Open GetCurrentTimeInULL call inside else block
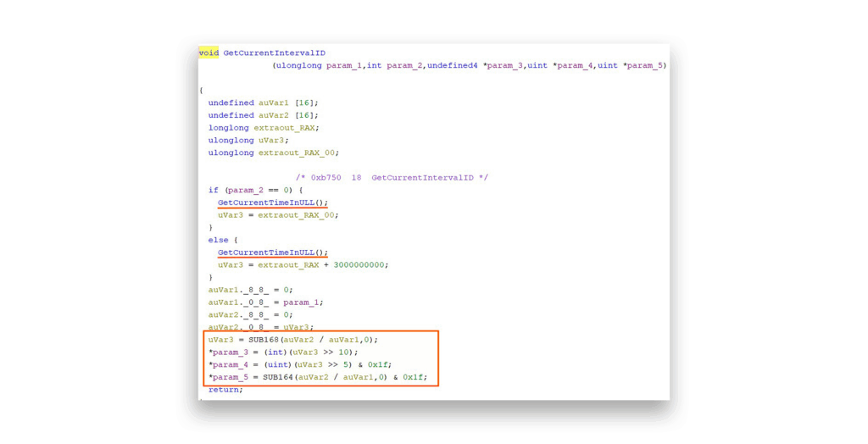 click(272, 253)
